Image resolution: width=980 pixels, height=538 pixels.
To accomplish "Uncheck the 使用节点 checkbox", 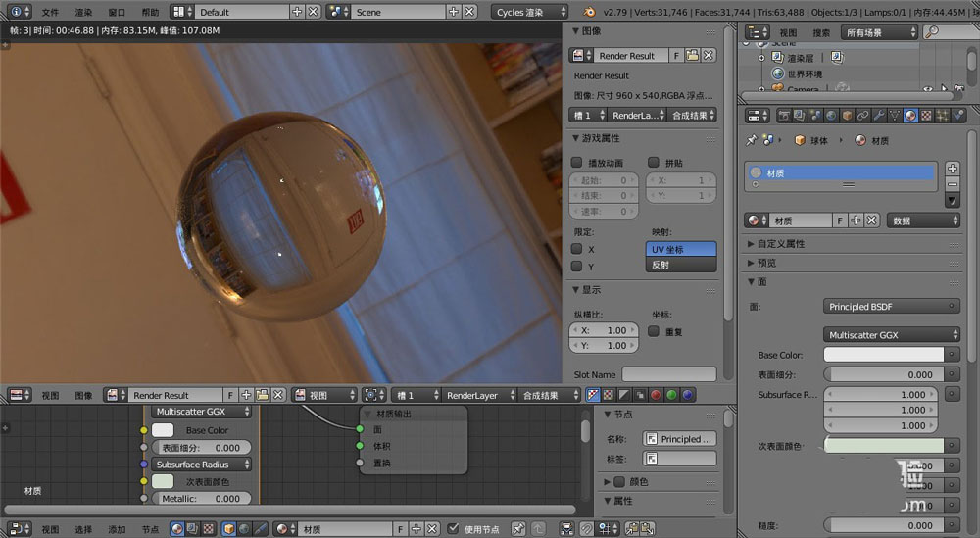I will pos(454,528).
